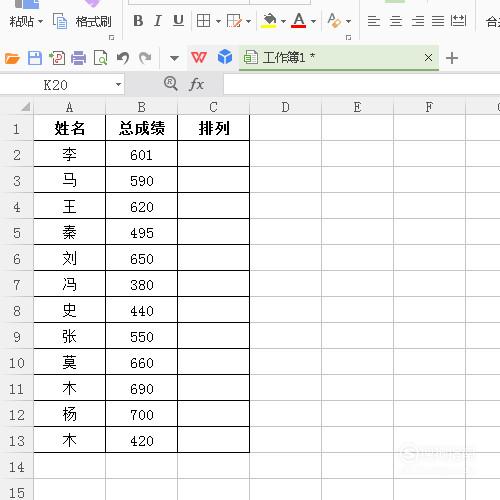Select column B header
The height and width of the screenshot is (500, 500).
click(141, 107)
